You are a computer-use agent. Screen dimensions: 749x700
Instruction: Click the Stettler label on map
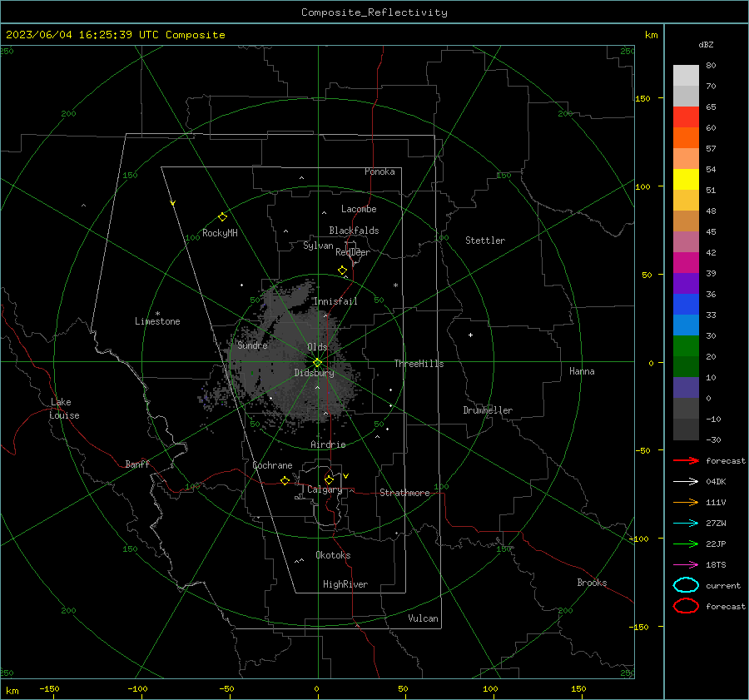pos(485,241)
